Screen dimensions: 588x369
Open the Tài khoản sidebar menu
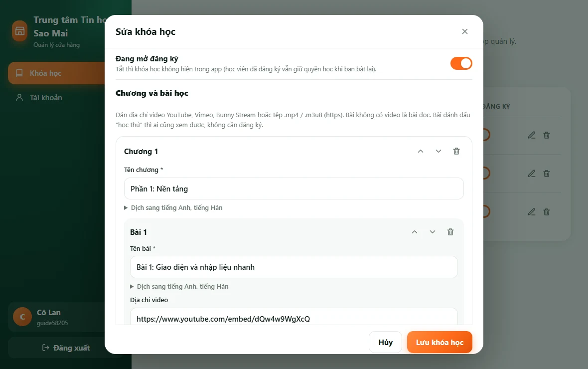coord(56,98)
